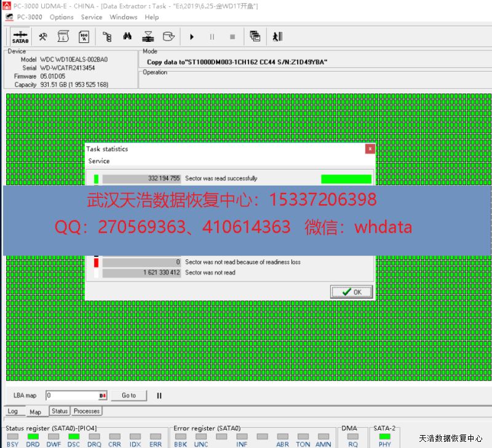Click the SATA0 port selector icon
The height and width of the screenshot is (448, 492).
[20, 37]
